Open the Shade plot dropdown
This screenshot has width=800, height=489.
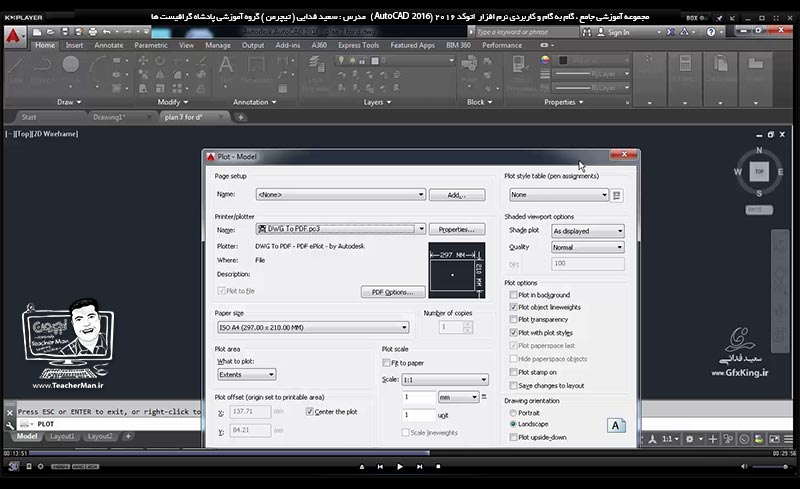pos(588,231)
